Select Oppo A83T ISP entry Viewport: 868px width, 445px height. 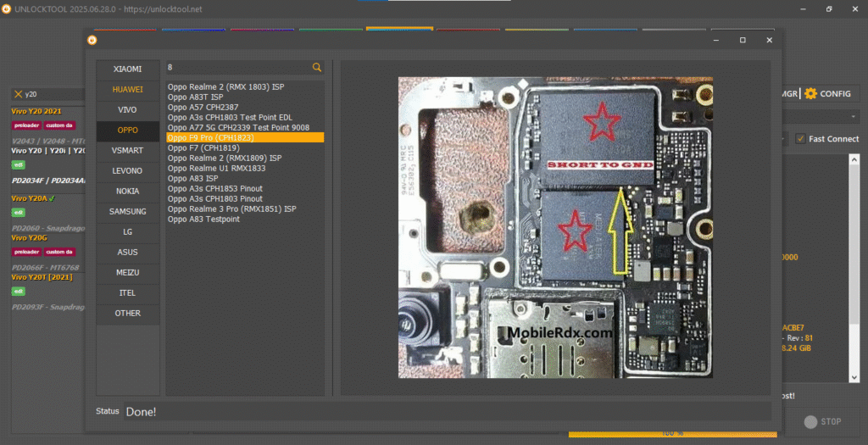(x=245, y=97)
